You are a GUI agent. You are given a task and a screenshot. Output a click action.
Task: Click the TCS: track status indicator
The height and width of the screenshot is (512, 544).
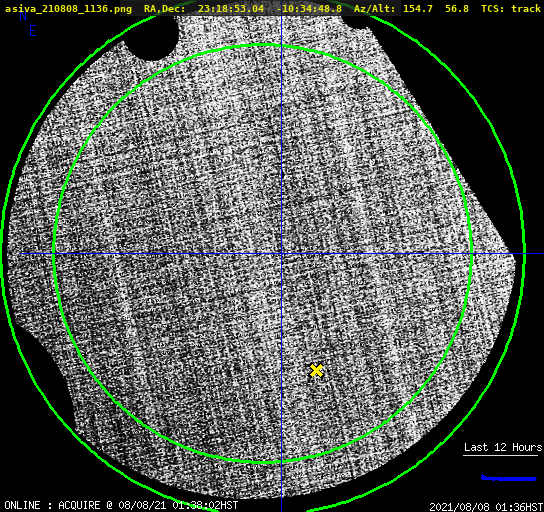511,9
